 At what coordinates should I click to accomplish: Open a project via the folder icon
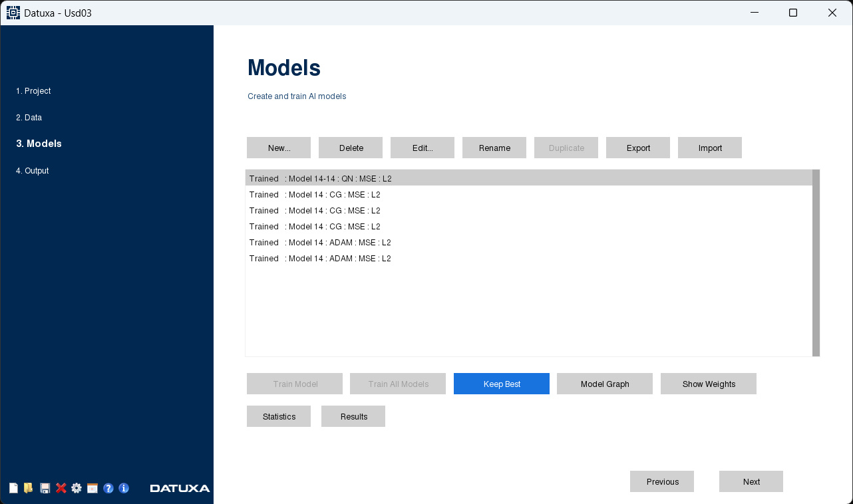coord(28,488)
